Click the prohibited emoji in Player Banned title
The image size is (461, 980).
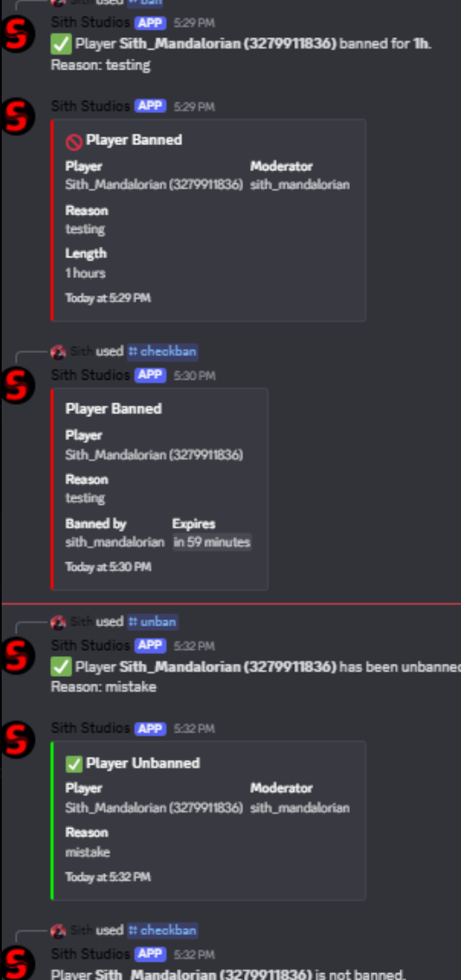click(74, 141)
